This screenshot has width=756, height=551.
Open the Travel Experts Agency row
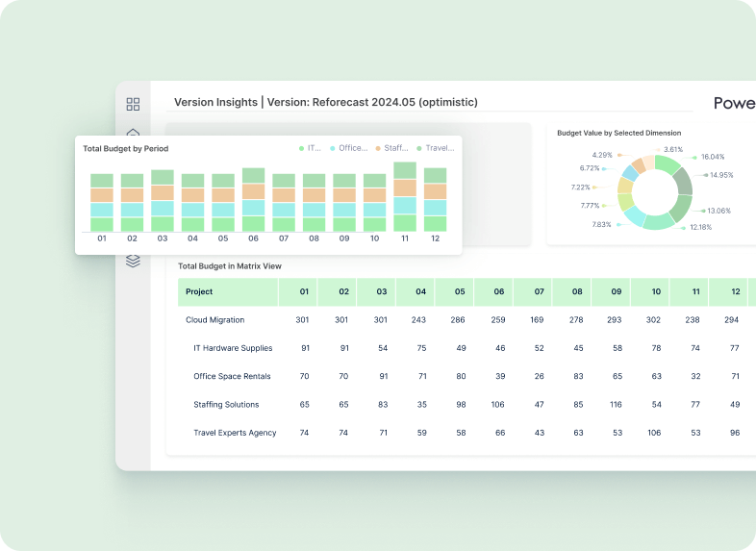click(x=235, y=433)
